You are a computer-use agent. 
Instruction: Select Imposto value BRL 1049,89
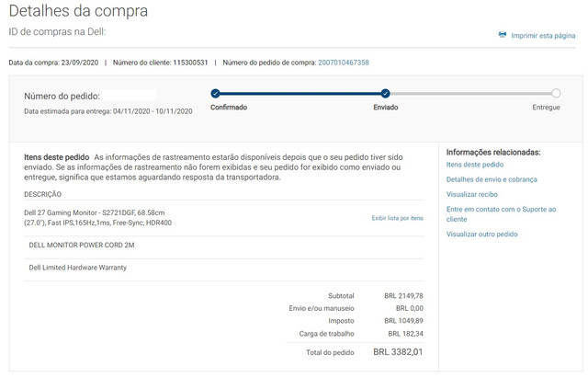click(403, 321)
